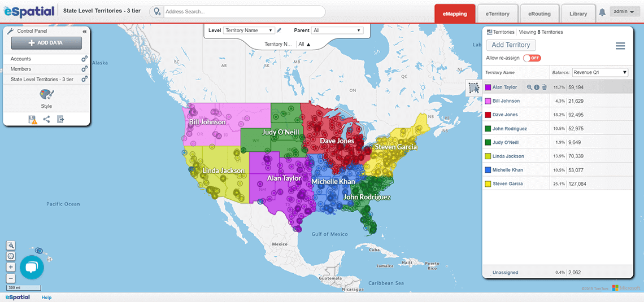The height and width of the screenshot is (302, 644).
Task: Open the Level dropdown showing Territory Name
Action: click(x=249, y=30)
